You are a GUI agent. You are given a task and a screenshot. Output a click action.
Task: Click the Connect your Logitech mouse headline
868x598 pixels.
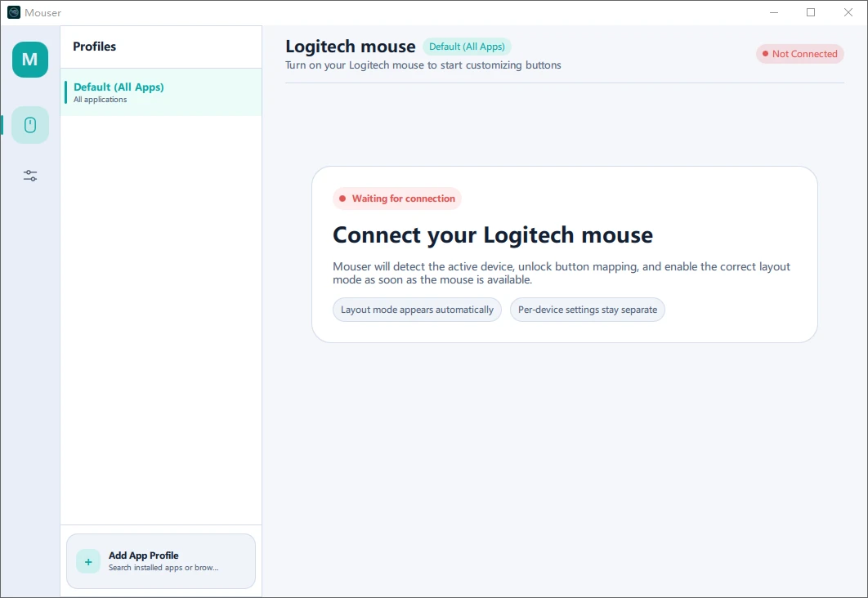491,235
